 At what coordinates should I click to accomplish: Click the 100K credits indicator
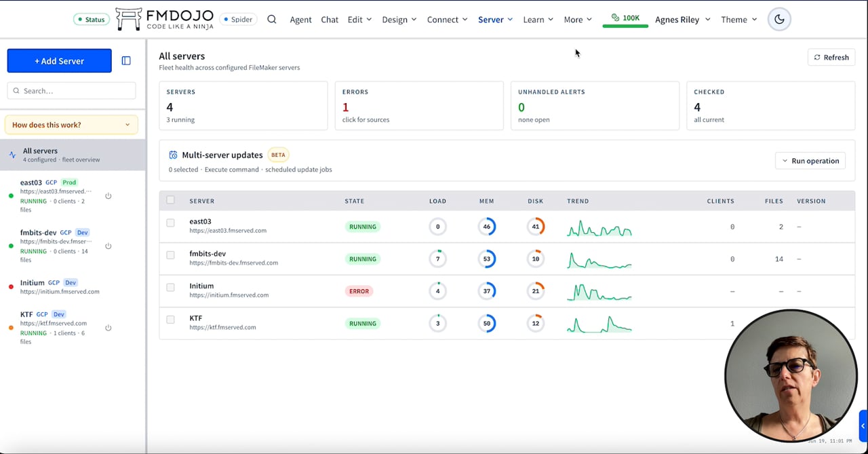pos(625,18)
